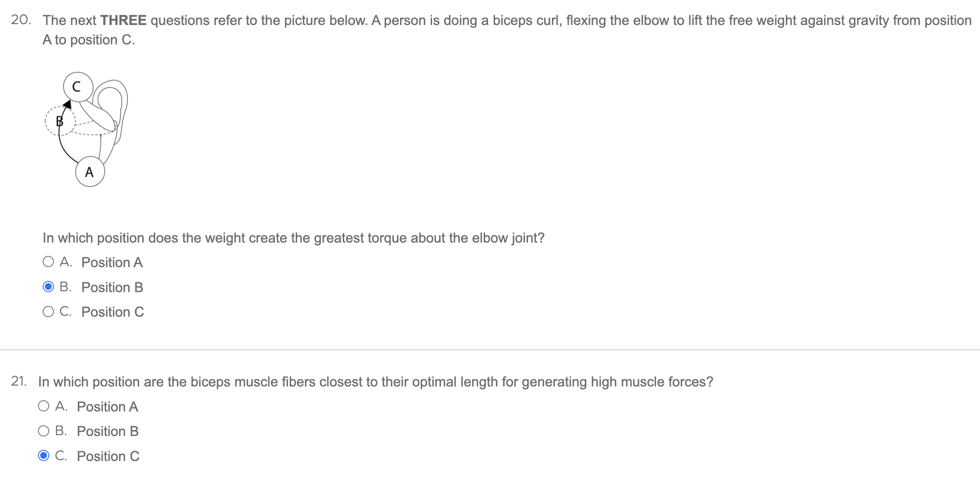This screenshot has width=980, height=486.
Task: Click the selected Position C option in question 21
Action: [44, 455]
